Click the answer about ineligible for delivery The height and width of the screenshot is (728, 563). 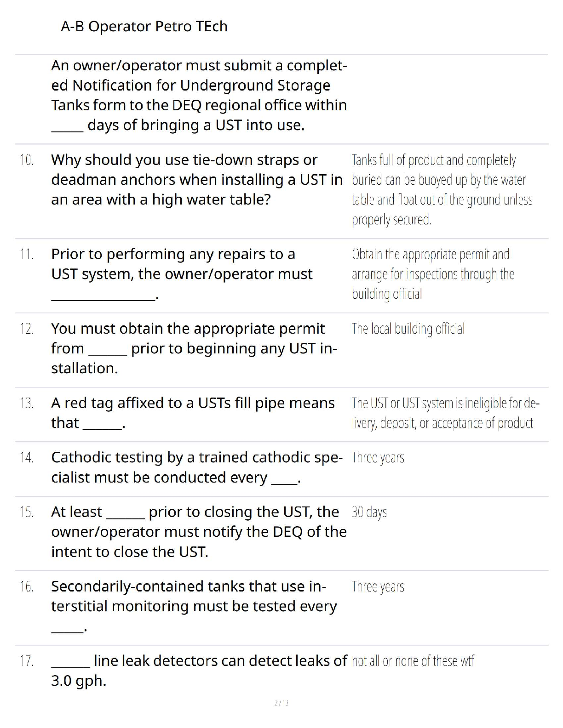point(445,413)
